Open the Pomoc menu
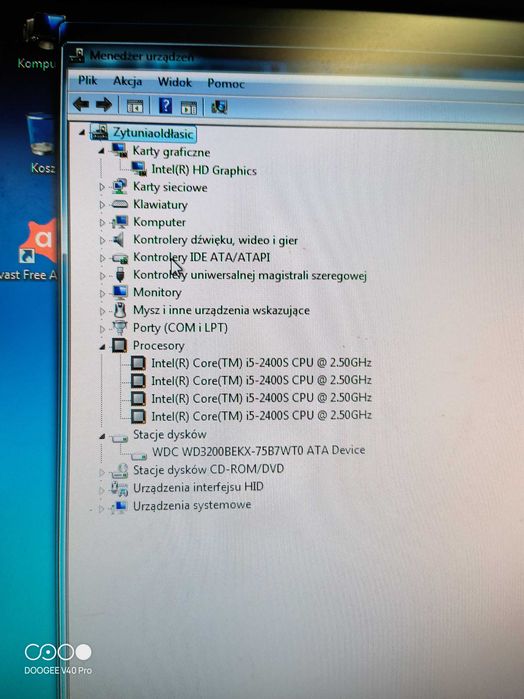The image size is (524, 699). [x=226, y=83]
